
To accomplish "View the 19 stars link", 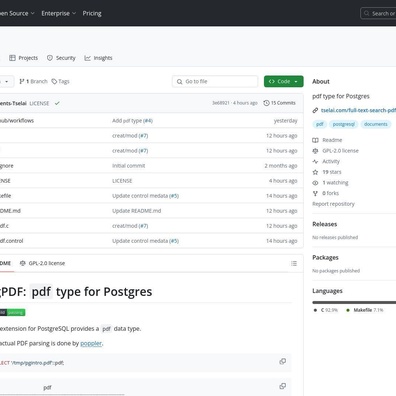I will (332, 172).
